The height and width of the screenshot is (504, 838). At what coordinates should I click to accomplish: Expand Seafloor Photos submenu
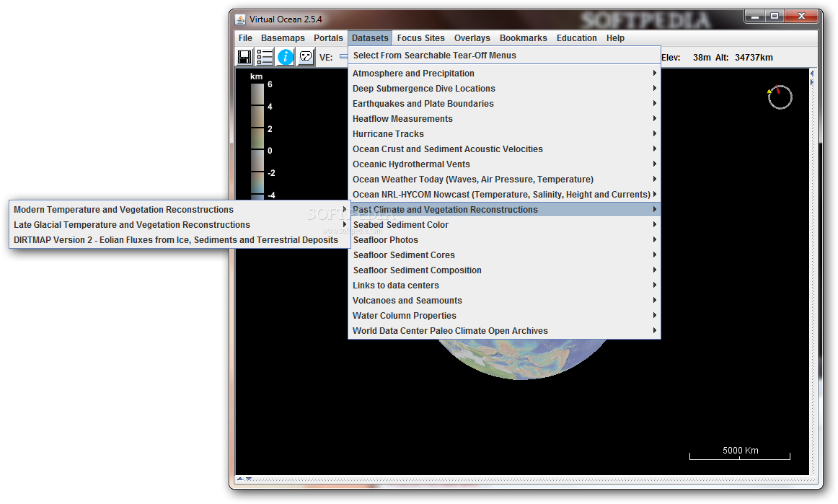coord(505,240)
